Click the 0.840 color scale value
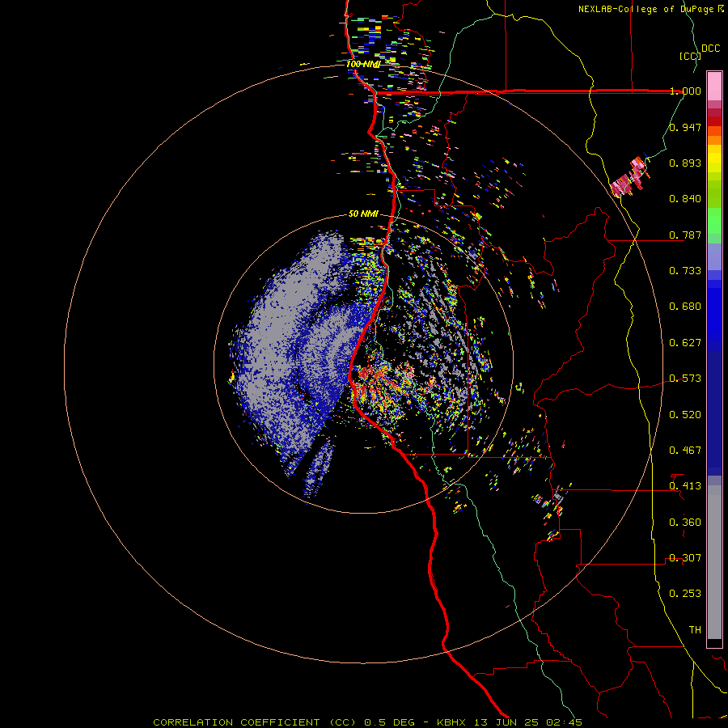Screen dimensions: 728x728 pos(685,199)
